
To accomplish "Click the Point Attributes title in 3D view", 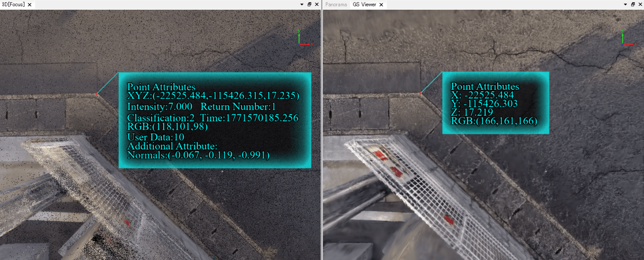I will tap(161, 87).
